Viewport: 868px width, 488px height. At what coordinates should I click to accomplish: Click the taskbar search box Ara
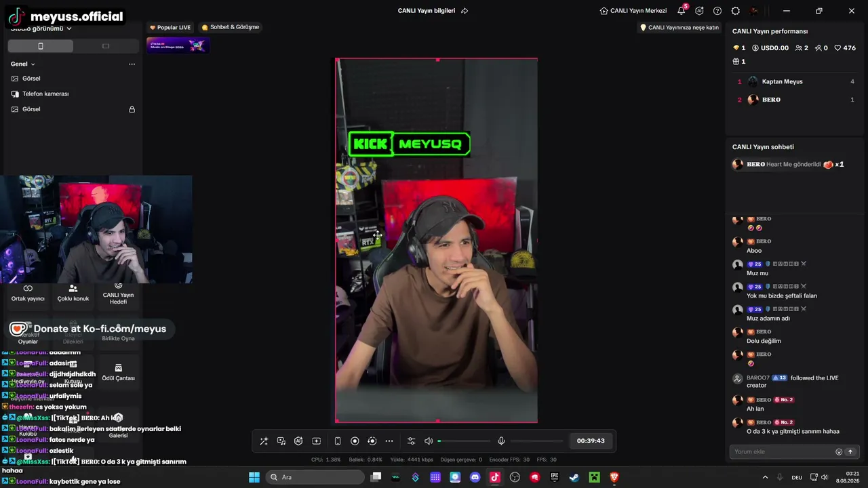click(x=315, y=477)
